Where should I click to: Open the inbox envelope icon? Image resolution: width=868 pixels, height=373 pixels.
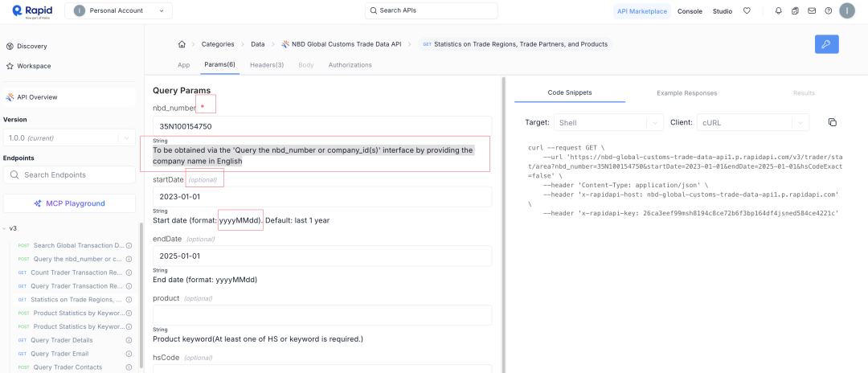(x=812, y=10)
